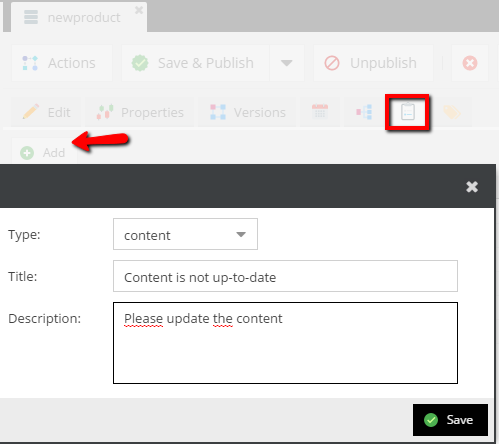Switch to the Versions tab

[247, 112]
